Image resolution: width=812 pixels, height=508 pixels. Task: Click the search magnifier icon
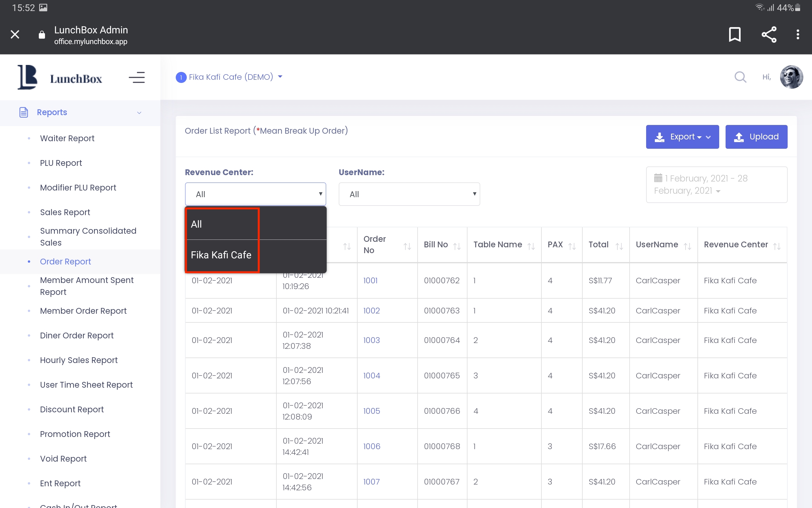click(740, 77)
